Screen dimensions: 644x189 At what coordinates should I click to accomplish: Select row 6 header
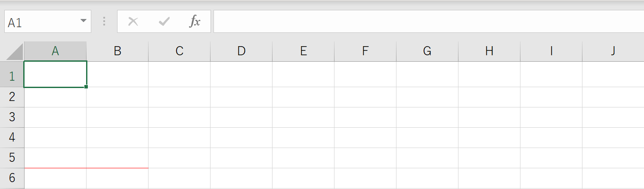(12, 178)
